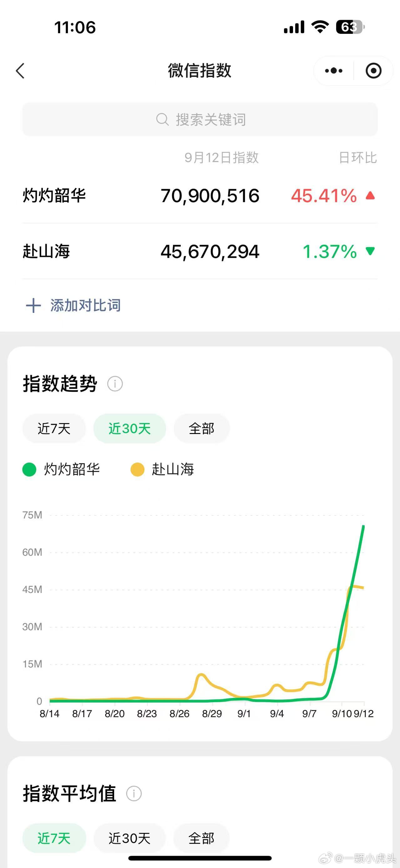Viewport: 400px width, 868px height.
Task: Tap the 日环比 column header
Action: [358, 157]
